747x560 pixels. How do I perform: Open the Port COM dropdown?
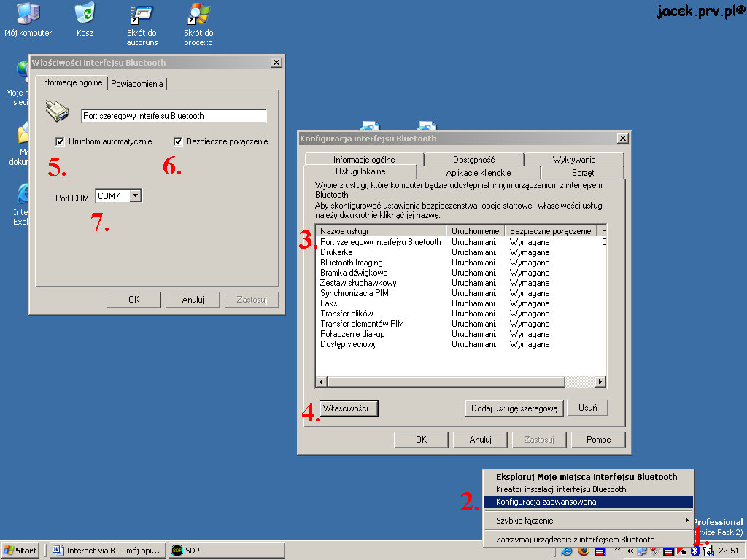pos(136,195)
